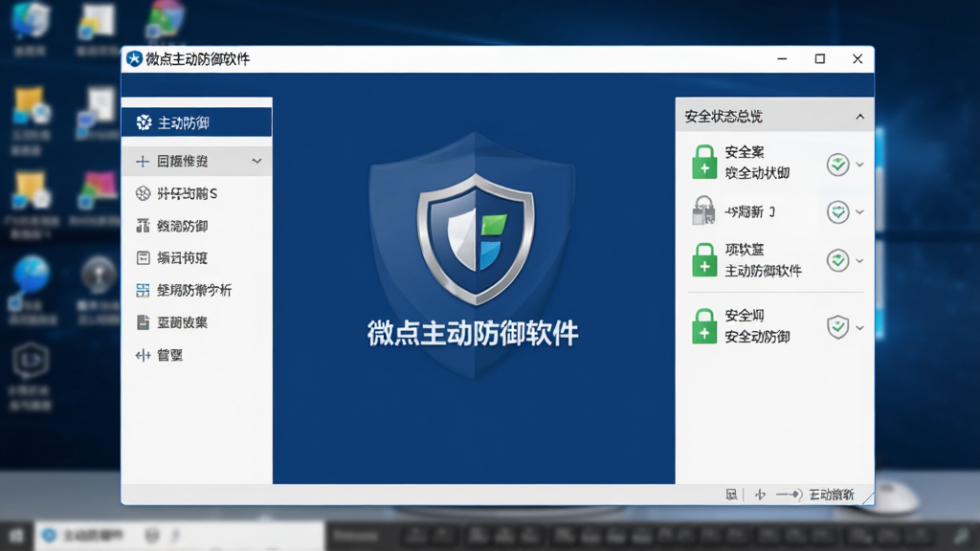
Task: Click the hexagon desktop icon behind the window
Action: pyautogui.click(x=31, y=361)
